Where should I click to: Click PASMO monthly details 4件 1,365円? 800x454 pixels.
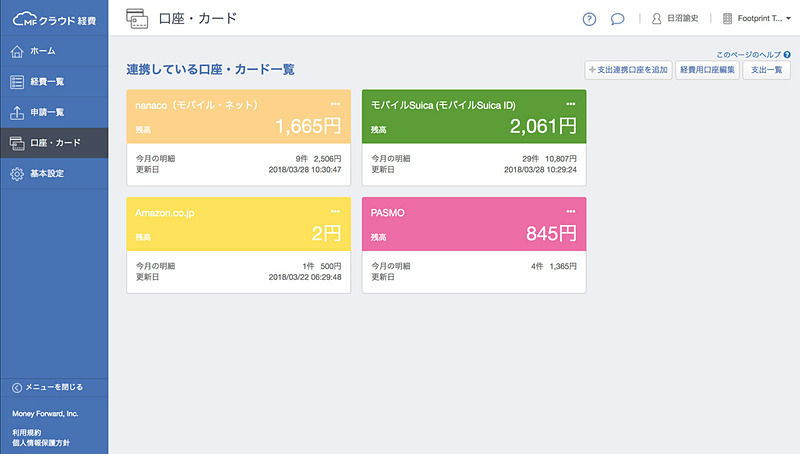click(x=554, y=266)
